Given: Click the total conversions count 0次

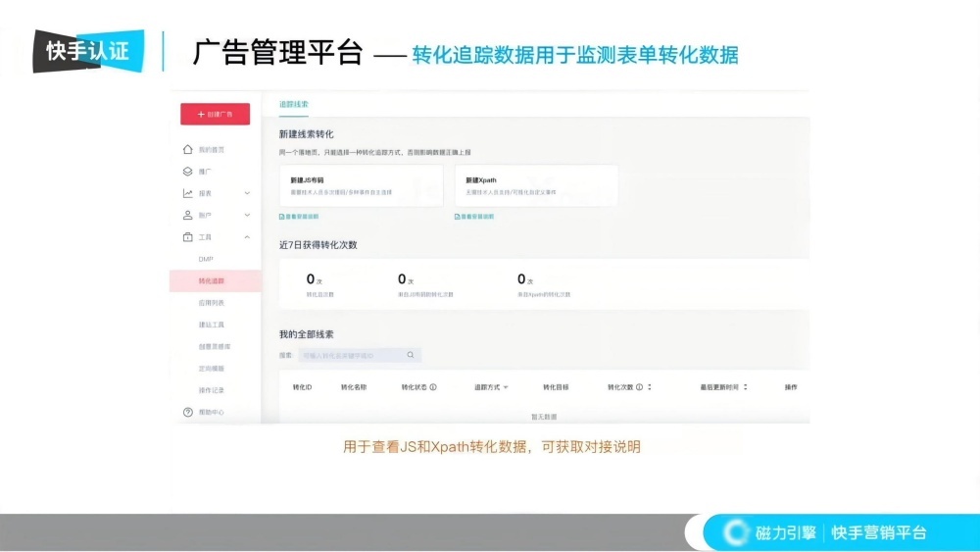Looking at the screenshot, I should (x=314, y=279).
